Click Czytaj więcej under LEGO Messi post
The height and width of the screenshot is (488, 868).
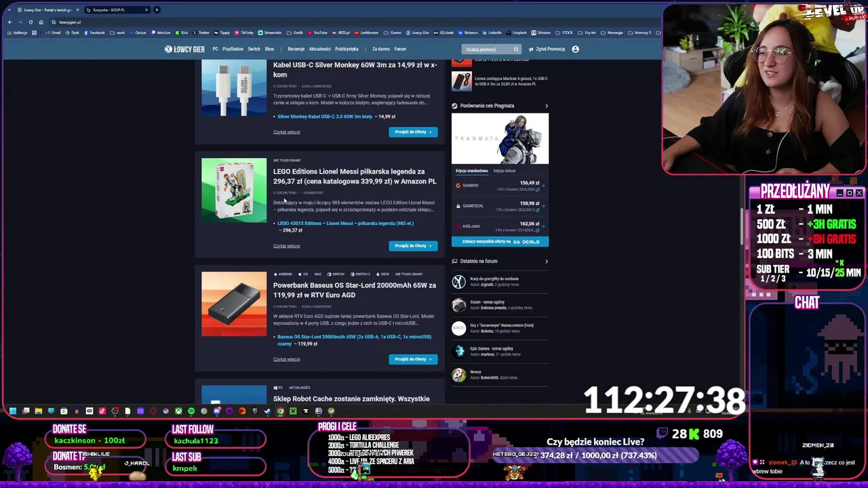(286, 246)
